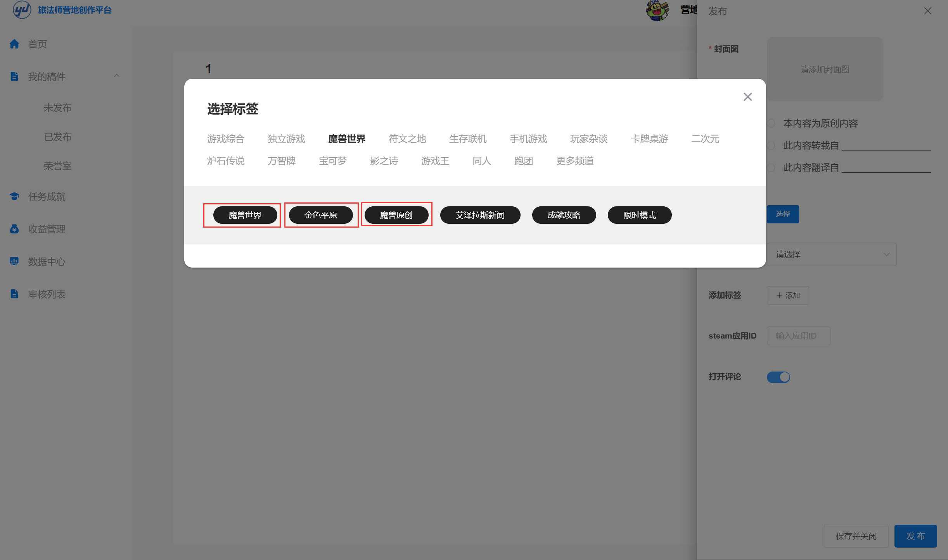Click the home icon beside 首页
The width and height of the screenshot is (948, 560).
pos(14,44)
